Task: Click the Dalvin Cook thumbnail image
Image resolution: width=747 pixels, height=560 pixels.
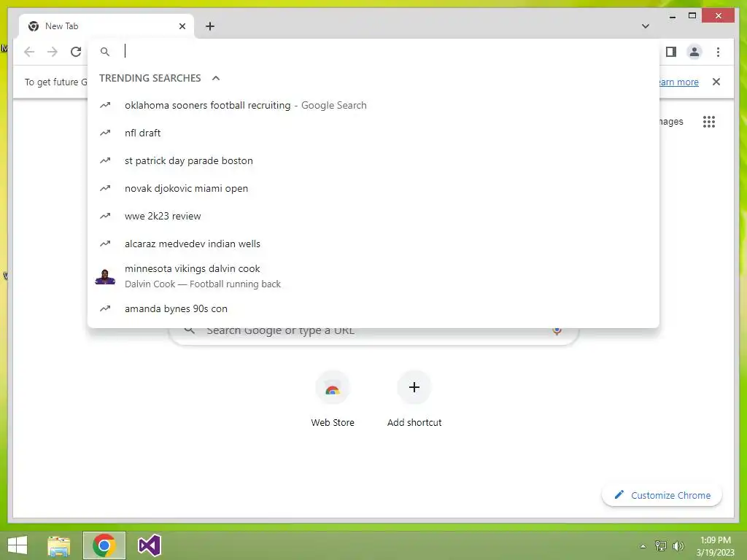Action: pyautogui.click(x=105, y=276)
